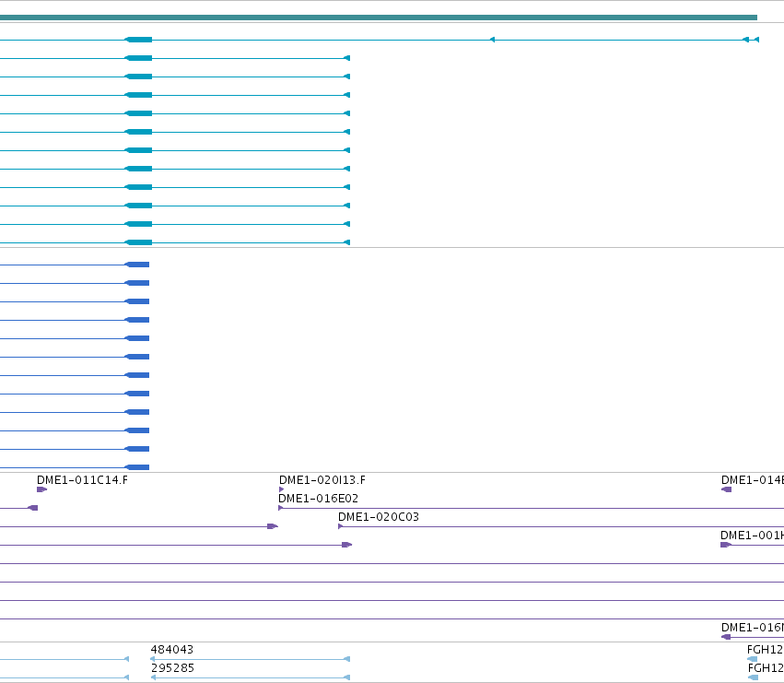This screenshot has height=683, width=784.
Task: Click the cut-off DME1-014 label at right
Action: tap(753, 480)
